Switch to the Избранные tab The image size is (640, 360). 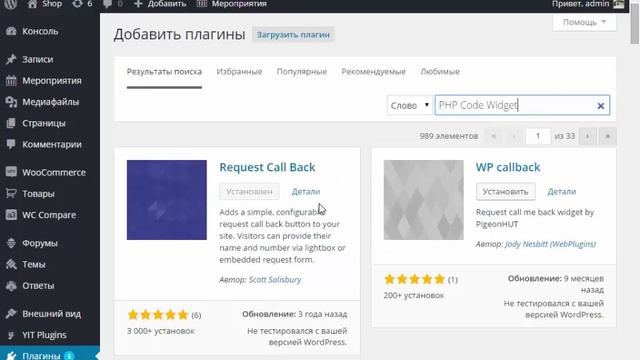pyautogui.click(x=239, y=72)
